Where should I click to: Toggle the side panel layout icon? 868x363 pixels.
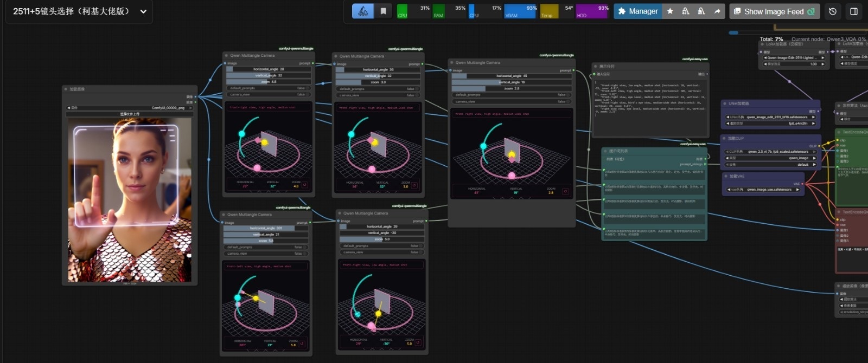tap(853, 11)
